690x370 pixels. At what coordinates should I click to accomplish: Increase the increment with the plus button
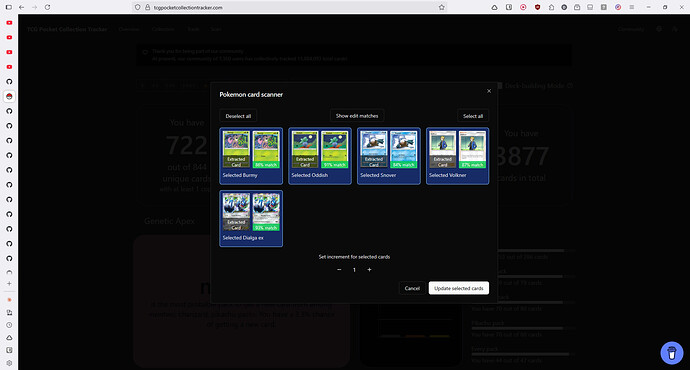pos(369,270)
